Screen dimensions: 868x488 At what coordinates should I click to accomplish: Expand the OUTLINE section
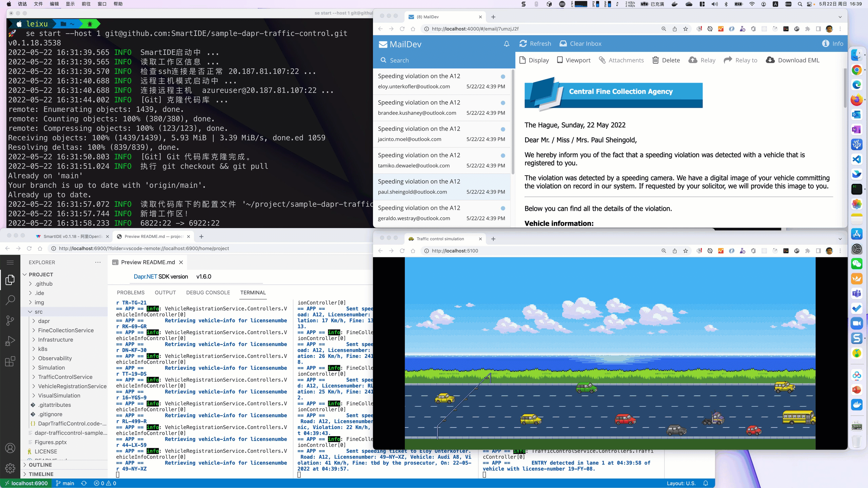tap(40, 465)
